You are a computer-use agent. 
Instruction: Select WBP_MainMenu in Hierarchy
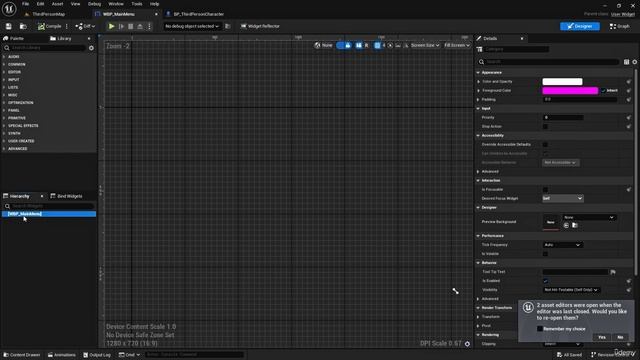pos(49,214)
